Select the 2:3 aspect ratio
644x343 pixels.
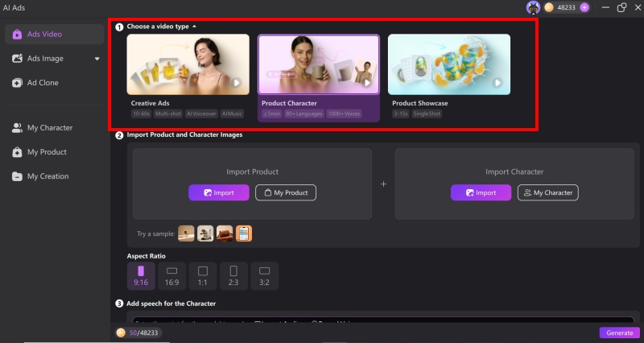click(x=233, y=276)
